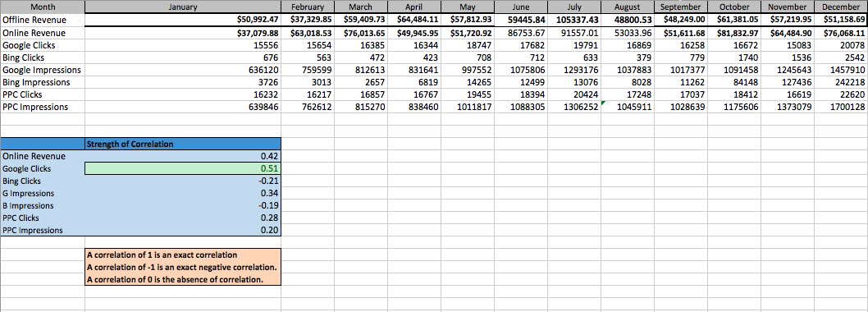The image size is (868, 312).
Task: Click the Google Clicks correlation value 0.51
Action: (x=183, y=168)
